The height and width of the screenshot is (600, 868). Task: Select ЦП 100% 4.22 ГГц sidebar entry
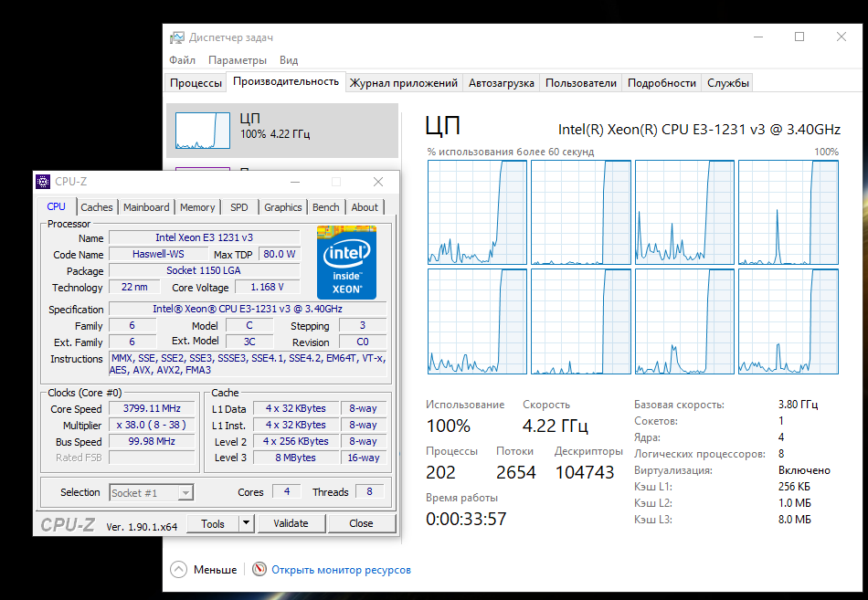tap(282, 131)
